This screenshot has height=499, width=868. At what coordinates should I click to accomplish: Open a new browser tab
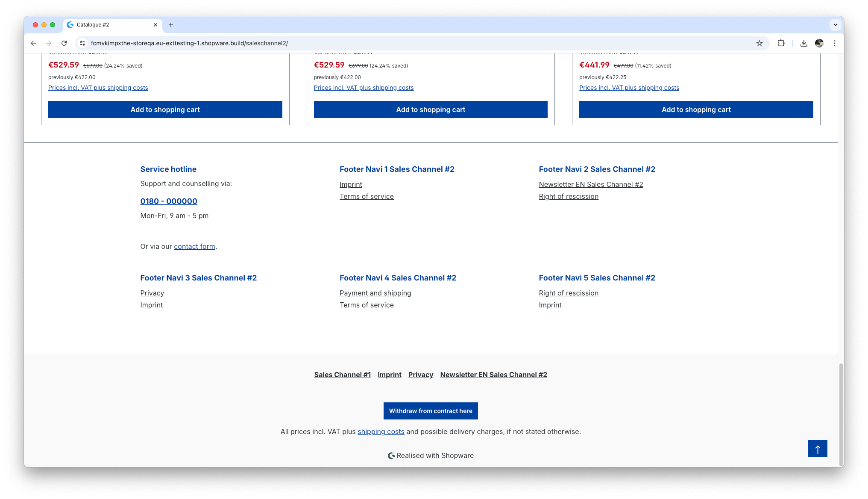171,25
